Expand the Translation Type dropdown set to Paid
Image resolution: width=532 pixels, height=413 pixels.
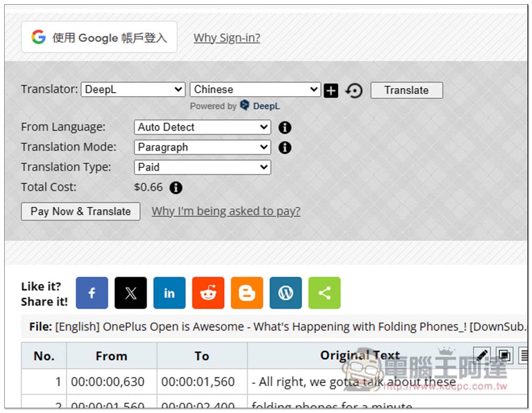coord(202,167)
